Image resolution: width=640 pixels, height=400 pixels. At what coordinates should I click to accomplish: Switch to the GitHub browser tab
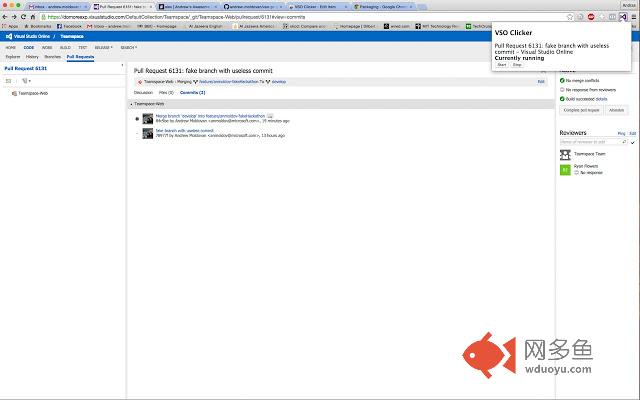(253, 7)
